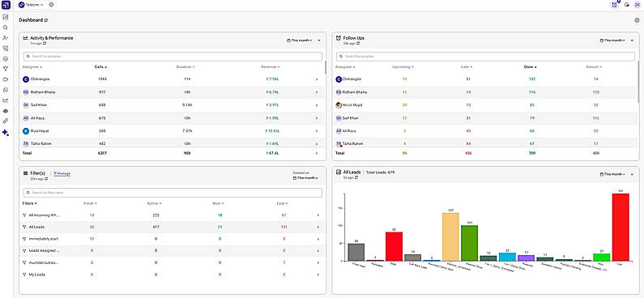Expand Saif Khan row arrow in Activity table
The width and height of the screenshot is (644, 298).
[x=317, y=105]
